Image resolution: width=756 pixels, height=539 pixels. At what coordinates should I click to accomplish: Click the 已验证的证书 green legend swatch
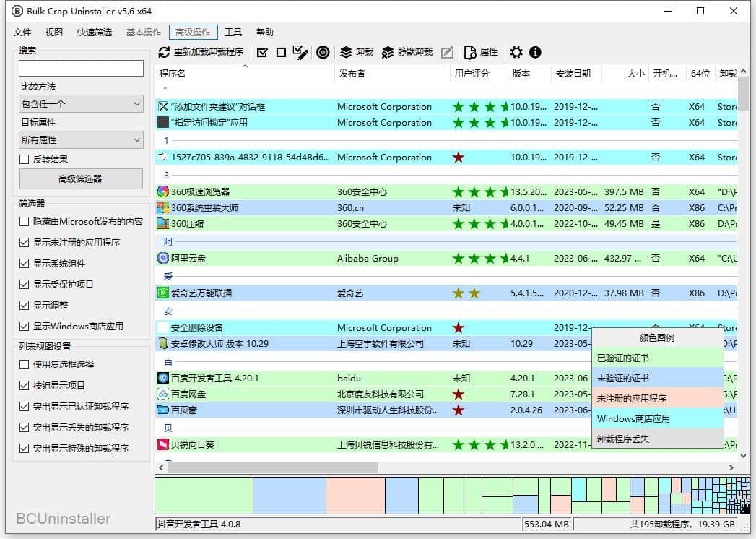(x=658, y=358)
